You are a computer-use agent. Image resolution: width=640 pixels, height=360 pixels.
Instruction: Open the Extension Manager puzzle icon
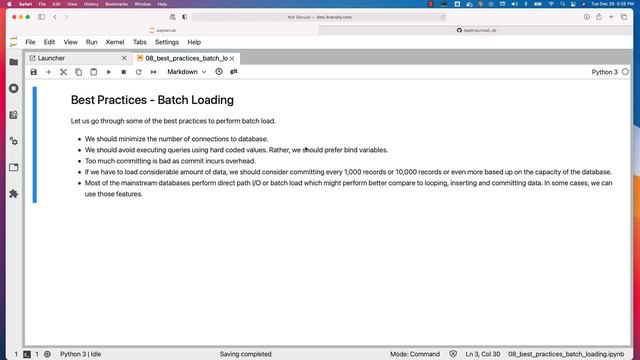13,194
